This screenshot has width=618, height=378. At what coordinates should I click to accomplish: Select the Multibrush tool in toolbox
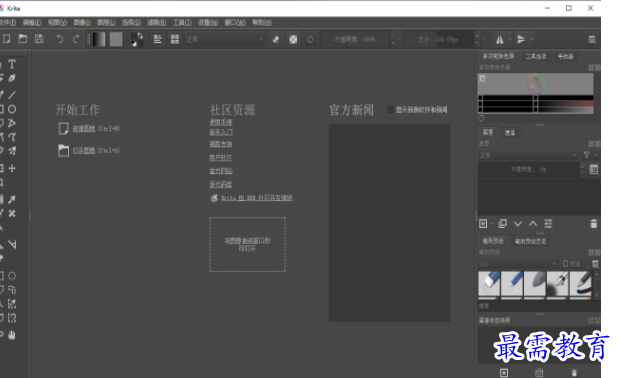click(12, 151)
